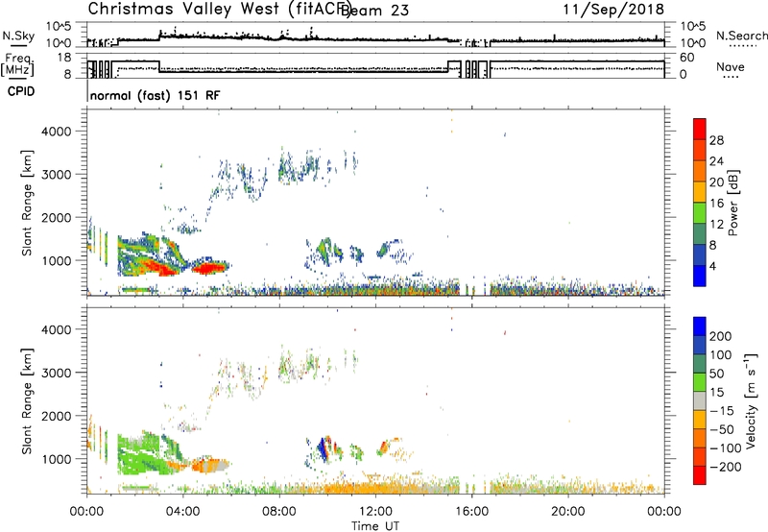Viewport: 768px width, 532px height.
Task: Click the '-200' tick on Velocity color bar
Action: coord(726,468)
